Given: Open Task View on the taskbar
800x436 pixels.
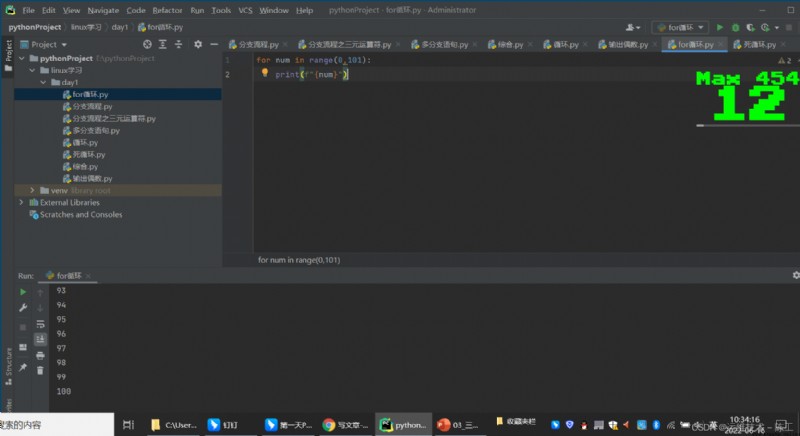Looking at the screenshot, I should click(129, 424).
